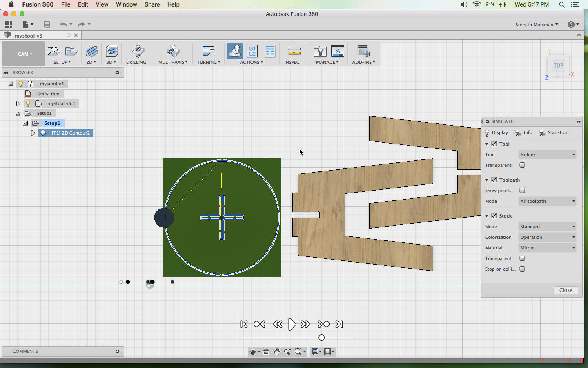The width and height of the screenshot is (588, 368).
Task: Open the CAM workspace dropdown
Action: (25, 54)
